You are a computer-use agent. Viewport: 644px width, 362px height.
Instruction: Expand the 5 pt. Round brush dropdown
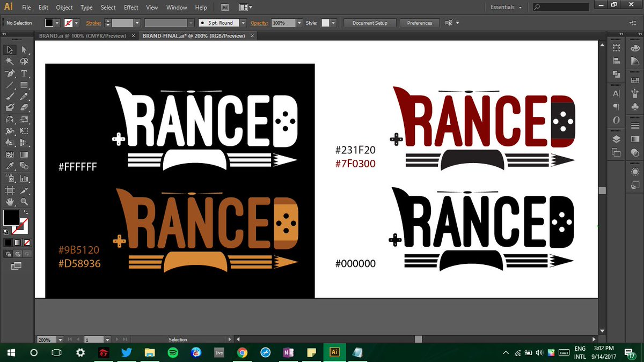(243, 23)
